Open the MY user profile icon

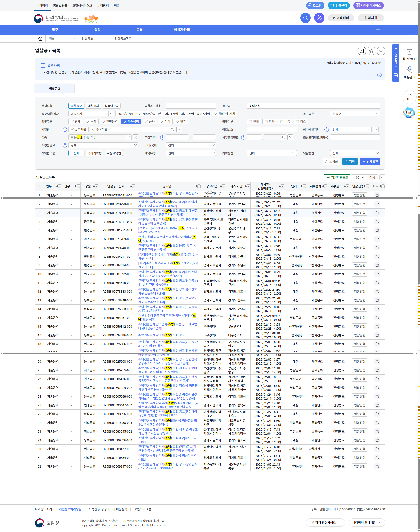[x=319, y=18]
